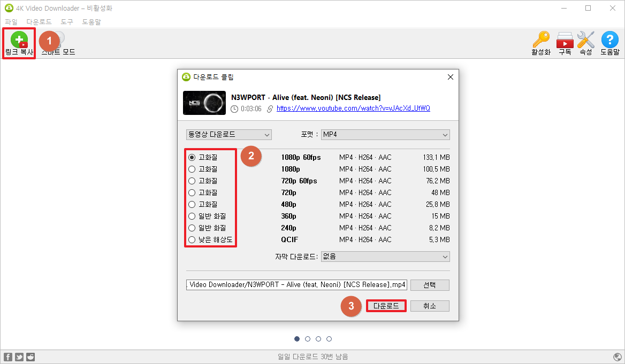
Task: Click the 다운로드 button to start download
Action: coord(386,306)
